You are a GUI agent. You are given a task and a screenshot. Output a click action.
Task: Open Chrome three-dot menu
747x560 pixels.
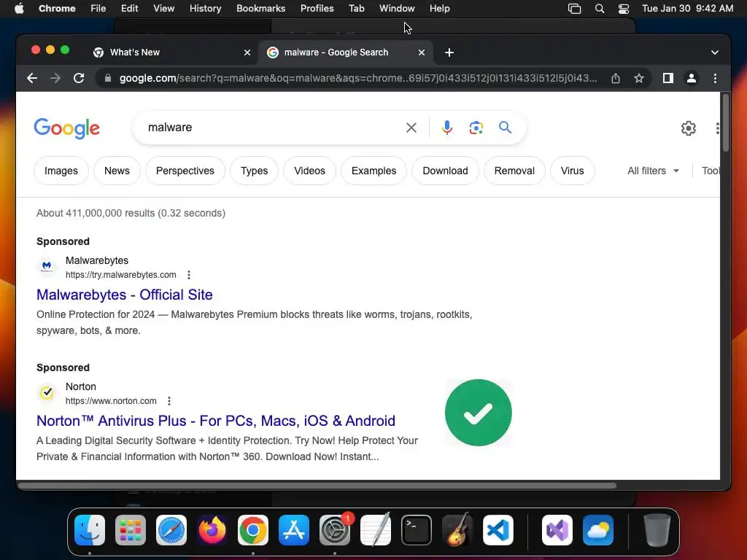point(715,78)
